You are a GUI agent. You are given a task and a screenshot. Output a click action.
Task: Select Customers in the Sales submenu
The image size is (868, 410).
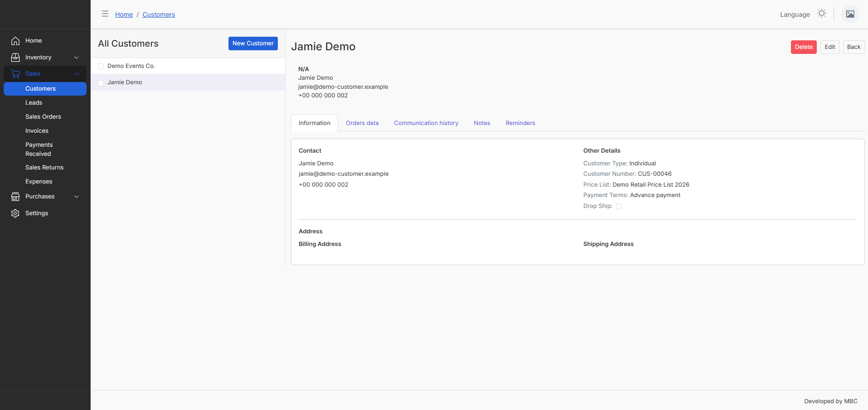(x=45, y=89)
